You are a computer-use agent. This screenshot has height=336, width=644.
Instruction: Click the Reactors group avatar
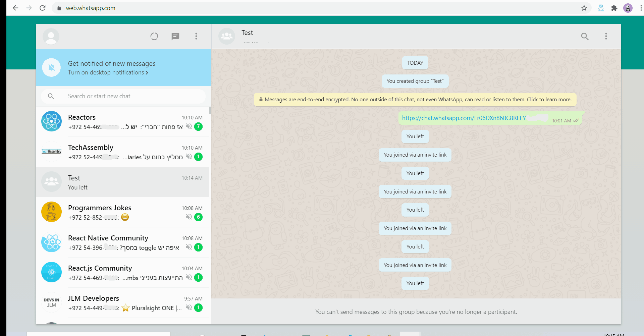pos(51,121)
